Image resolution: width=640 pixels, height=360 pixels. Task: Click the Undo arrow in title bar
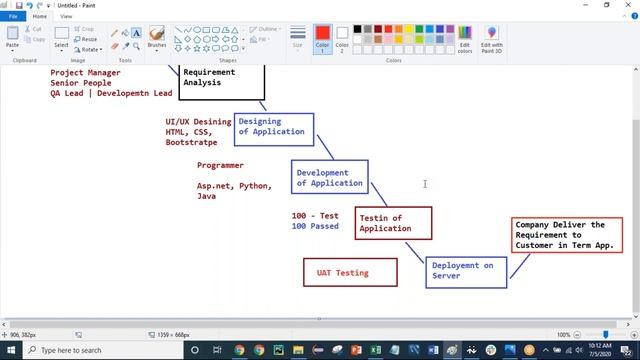point(29,5)
